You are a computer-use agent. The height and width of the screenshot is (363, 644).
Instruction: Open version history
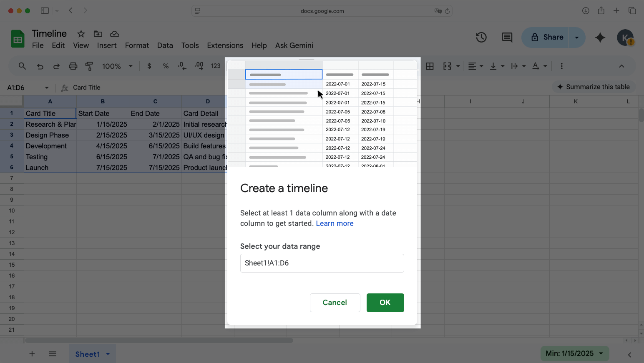pyautogui.click(x=481, y=38)
